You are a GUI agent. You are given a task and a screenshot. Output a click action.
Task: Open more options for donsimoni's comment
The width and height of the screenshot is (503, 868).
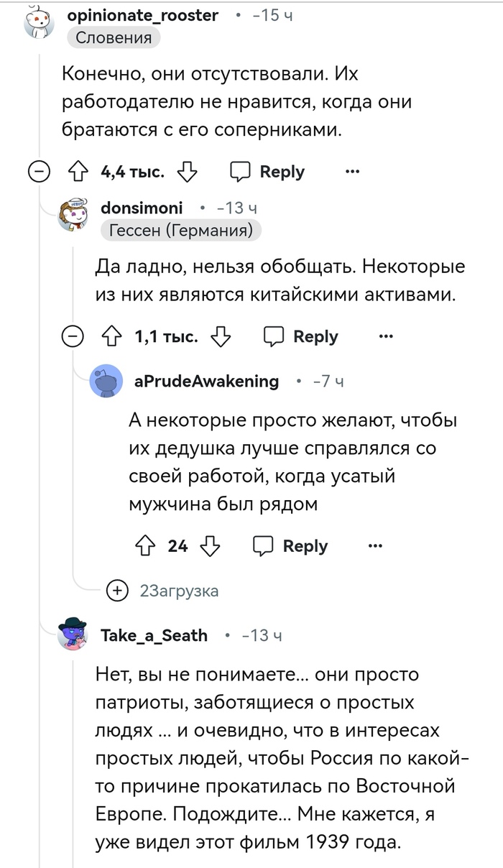coord(386,337)
